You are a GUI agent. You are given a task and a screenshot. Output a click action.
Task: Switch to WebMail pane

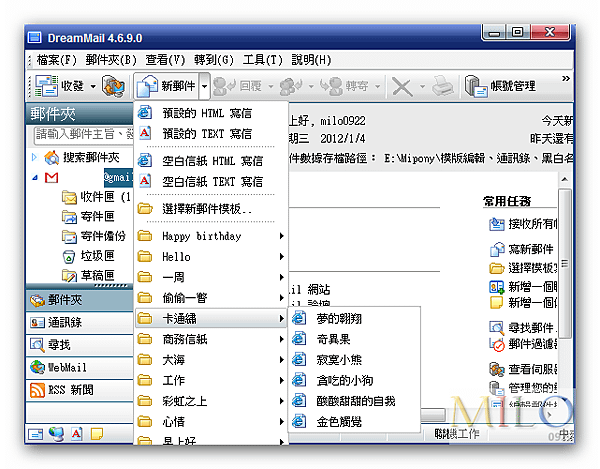(x=80, y=368)
